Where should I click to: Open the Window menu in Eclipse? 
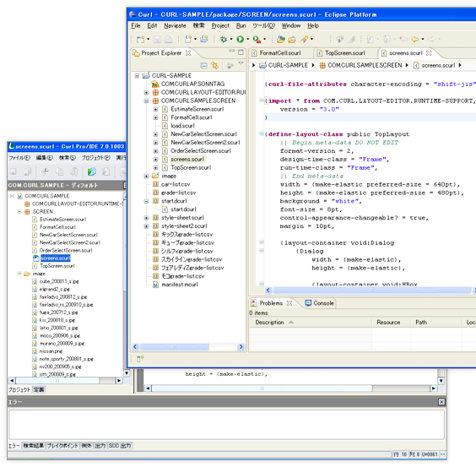[291, 26]
